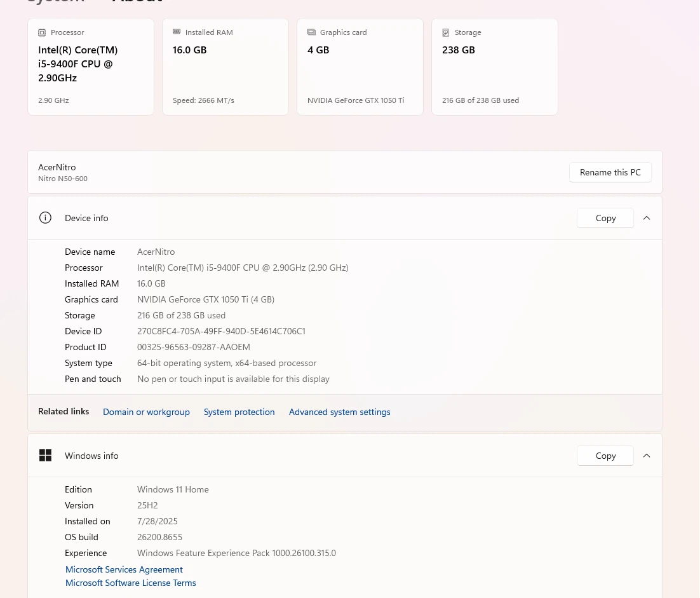Collapse the Device info section chevron
This screenshot has height=598, width=700.
[x=647, y=218]
